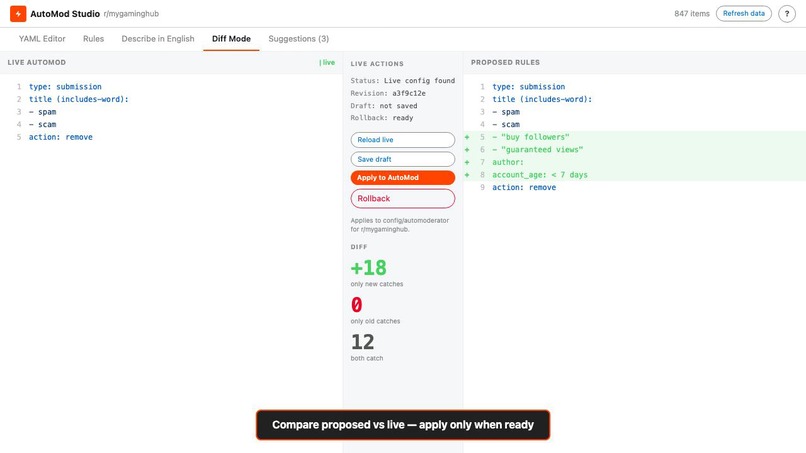The image size is (806, 453).
Task: Click 'Draft: not saved' text
Action: pos(384,106)
